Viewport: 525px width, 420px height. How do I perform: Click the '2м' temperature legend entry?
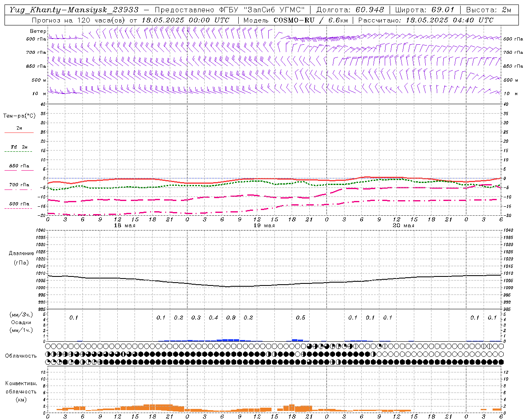[19, 128]
